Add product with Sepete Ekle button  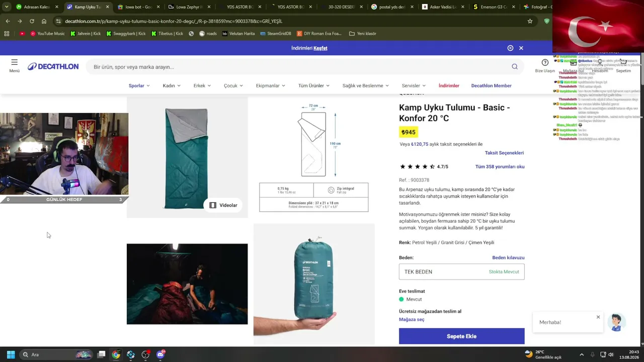(461, 336)
